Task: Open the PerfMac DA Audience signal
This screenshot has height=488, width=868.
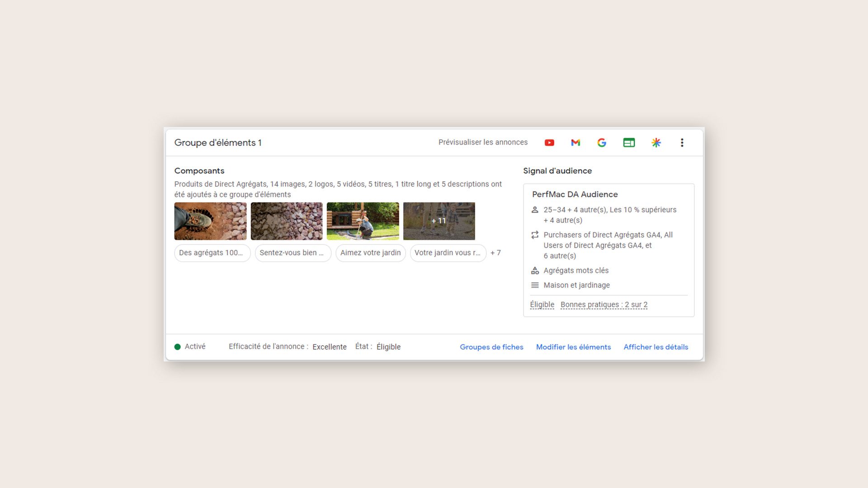Action: point(575,194)
